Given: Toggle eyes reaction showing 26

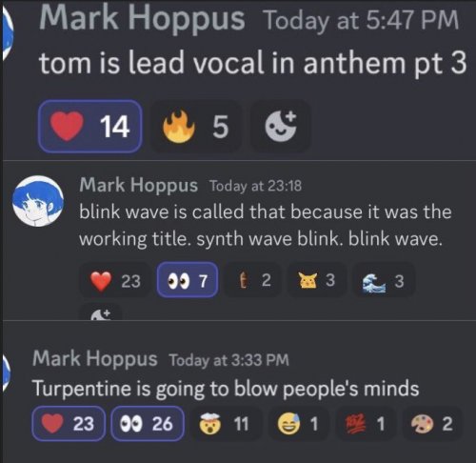Looking at the screenshot, I should [148, 423].
